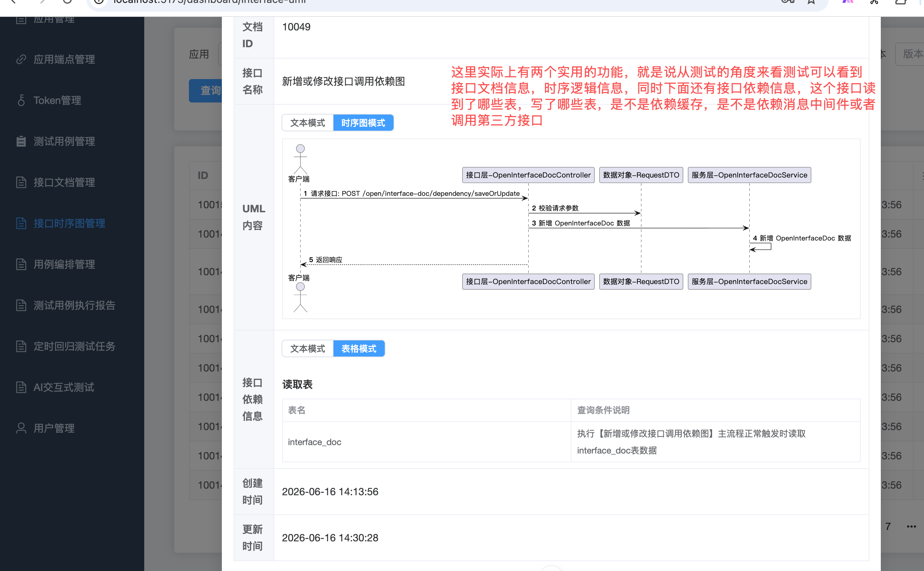The width and height of the screenshot is (924, 571).
Task: Click document ID value 10049
Action: [296, 27]
